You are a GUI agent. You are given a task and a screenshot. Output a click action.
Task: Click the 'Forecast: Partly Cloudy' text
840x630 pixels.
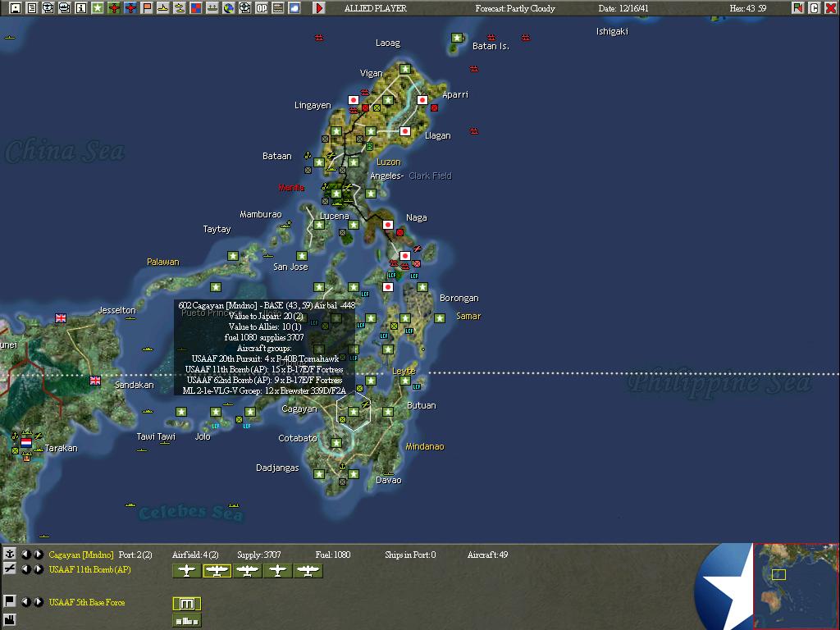click(x=515, y=8)
